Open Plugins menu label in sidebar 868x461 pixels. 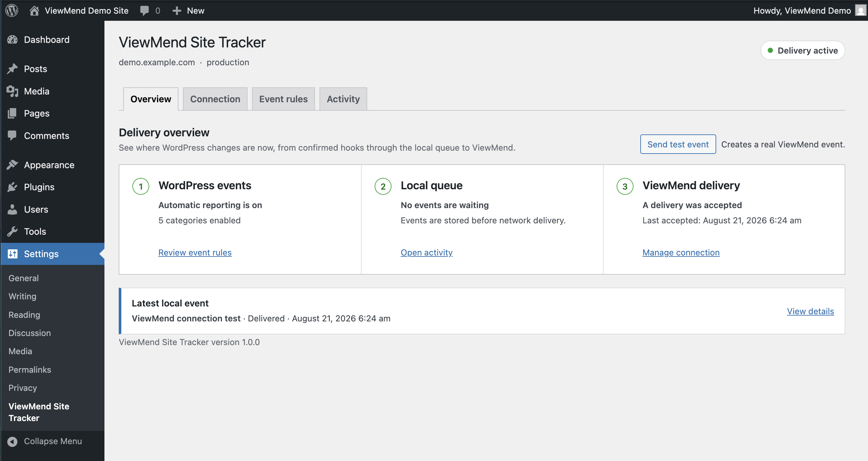point(39,187)
